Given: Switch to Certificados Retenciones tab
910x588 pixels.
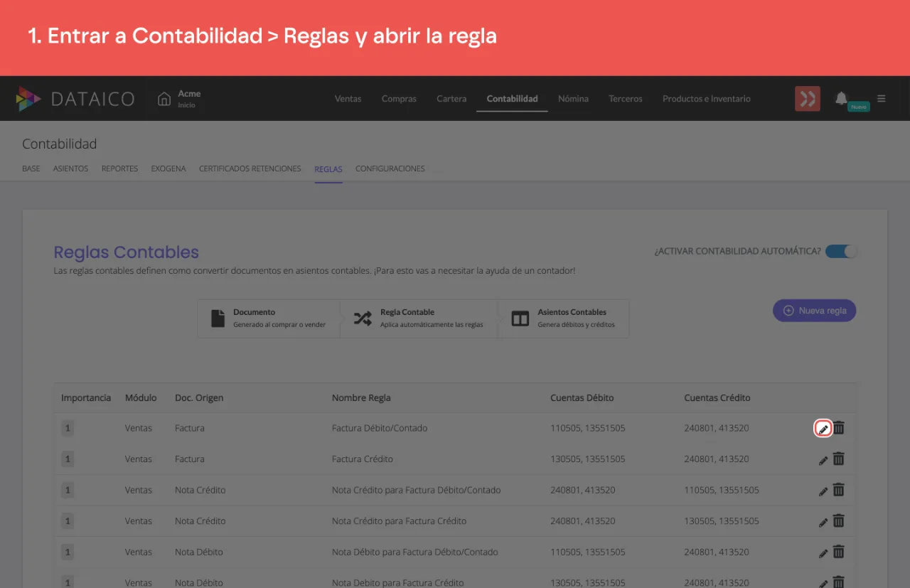Looking at the screenshot, I should click(250, 169).
